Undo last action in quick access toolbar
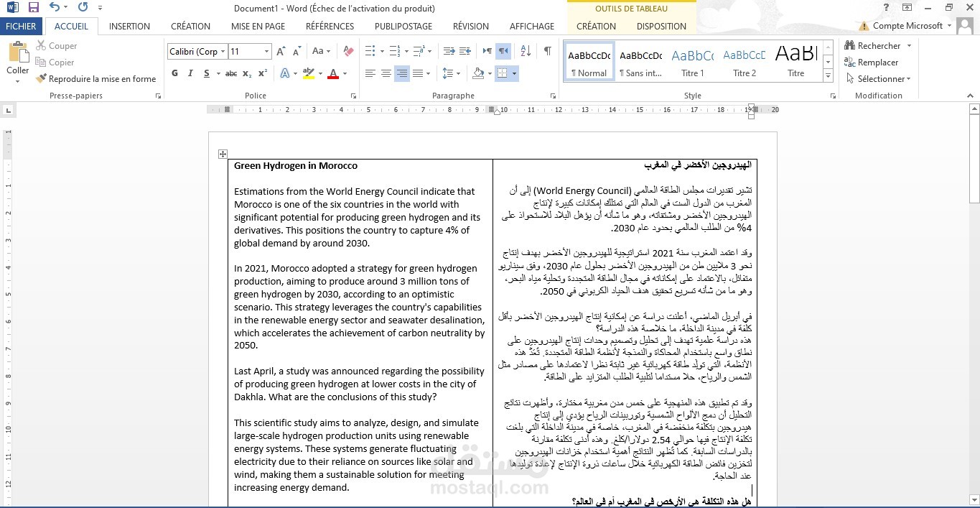 pos(55,8)
